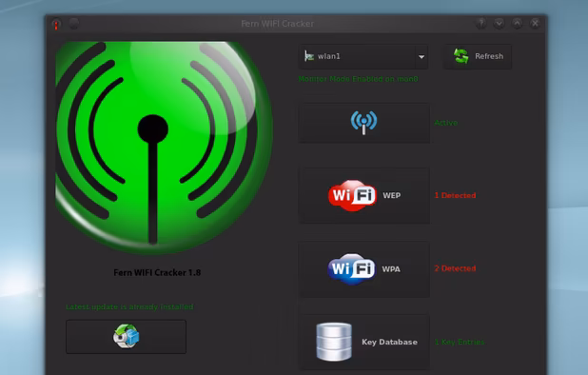The image size is (588, 375).
Task: Minimize the Fern WIFI Cracker window
Action: (499, 24)
